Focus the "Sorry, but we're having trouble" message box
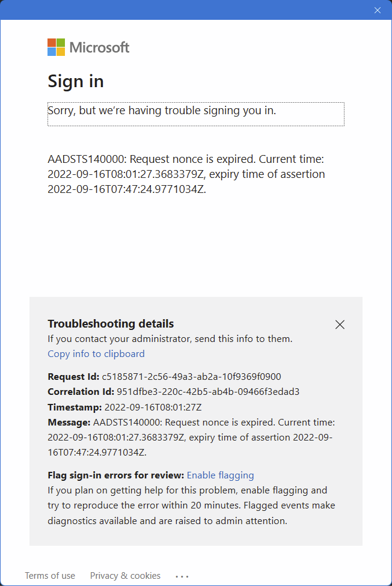Screen dimensions: 392x586 pos(195,113)
